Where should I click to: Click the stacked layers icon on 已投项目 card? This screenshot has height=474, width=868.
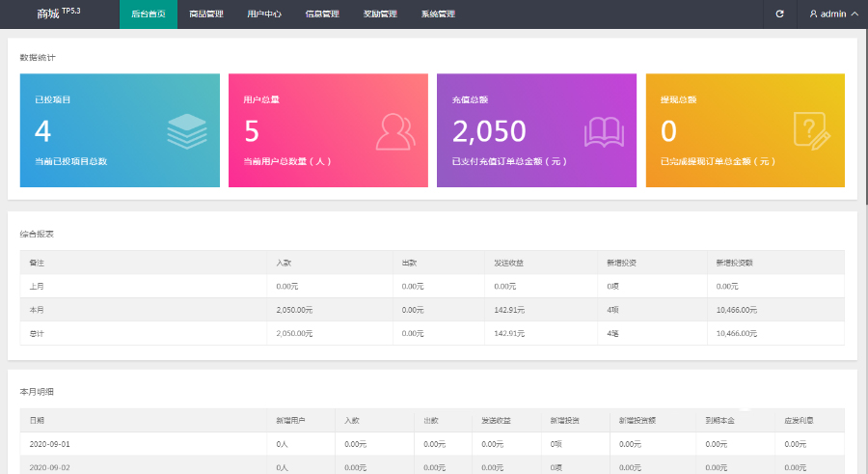(186, 131)
